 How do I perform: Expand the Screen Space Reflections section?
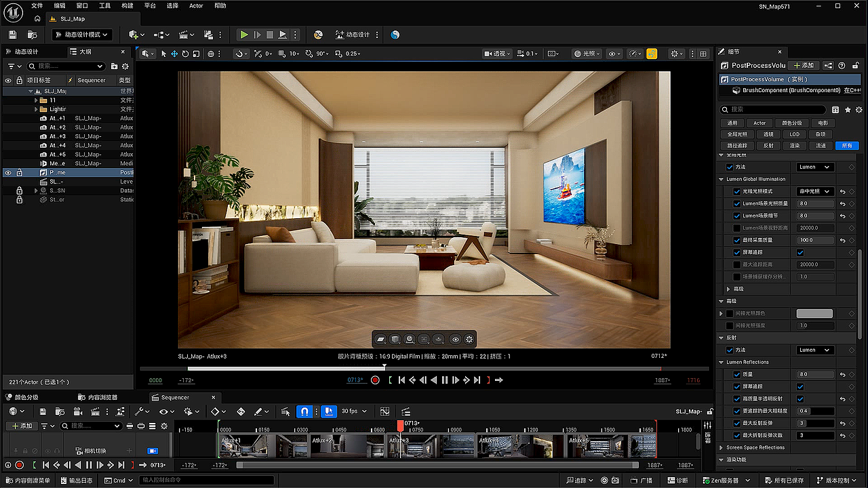click(722, 447)
